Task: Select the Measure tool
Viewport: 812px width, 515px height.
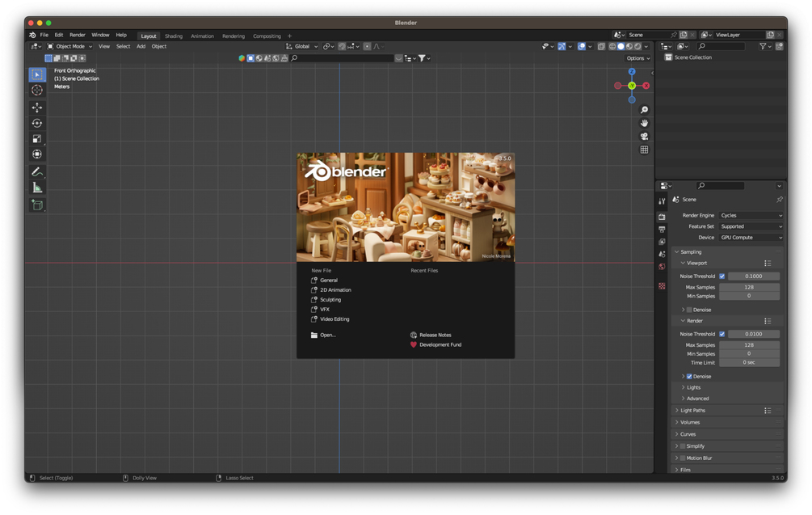Action: [x=37, y=187]
